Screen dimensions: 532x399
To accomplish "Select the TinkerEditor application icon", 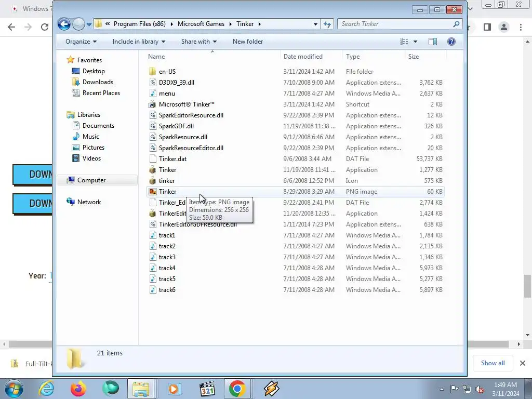I will click(x=153, y=214).
